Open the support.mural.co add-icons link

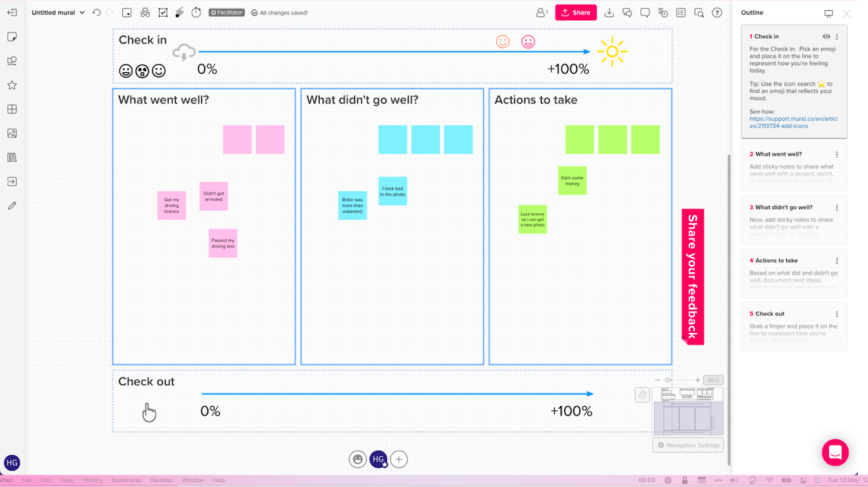click(x=793, y=122)
